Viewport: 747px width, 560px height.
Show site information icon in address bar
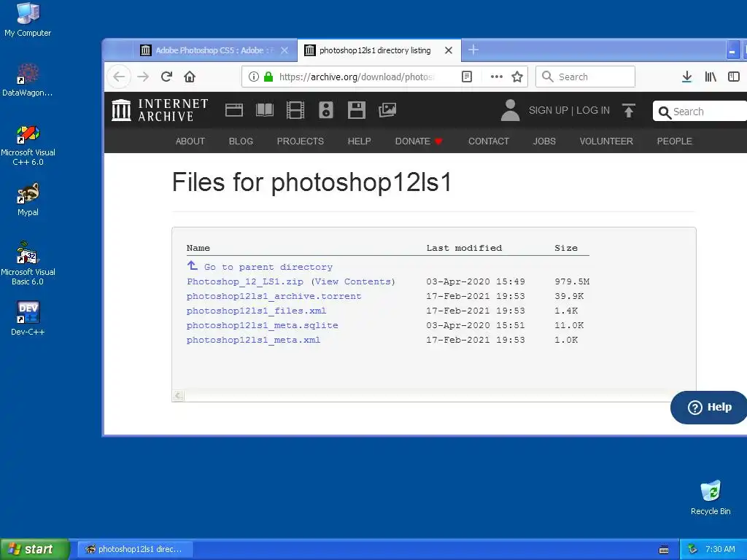253,77
